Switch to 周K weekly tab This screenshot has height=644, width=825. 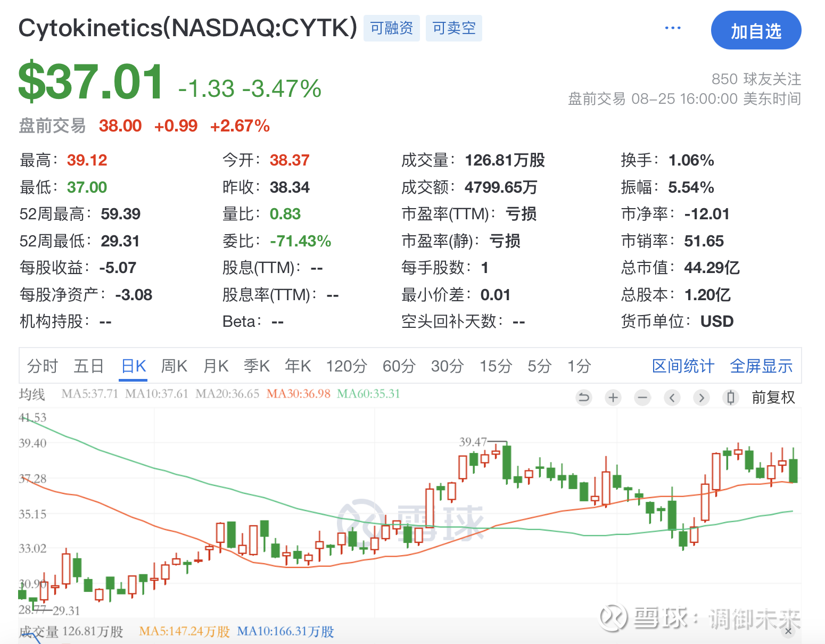click(x=174, y=366)
